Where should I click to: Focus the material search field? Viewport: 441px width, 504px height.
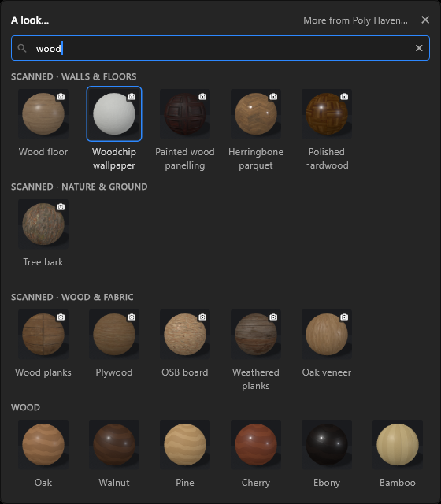coord(220,48)
